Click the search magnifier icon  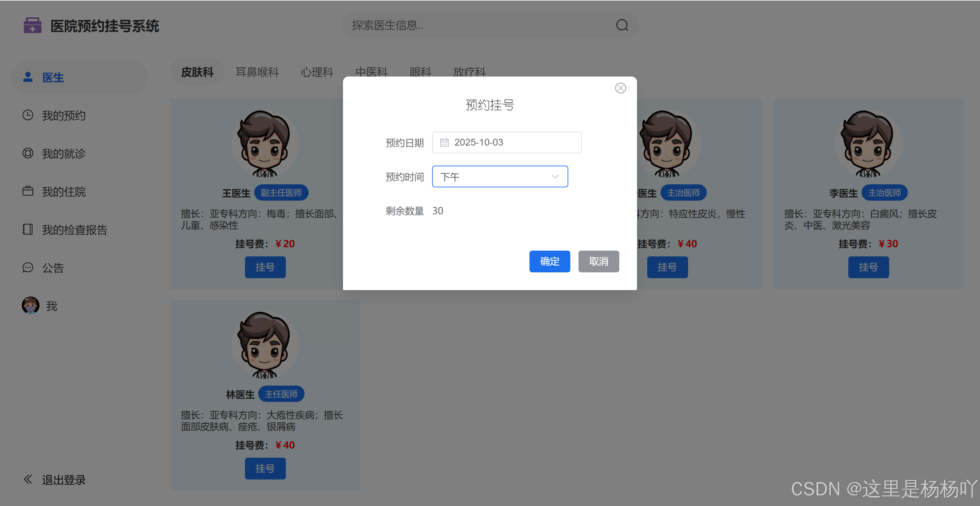(622, 26)
